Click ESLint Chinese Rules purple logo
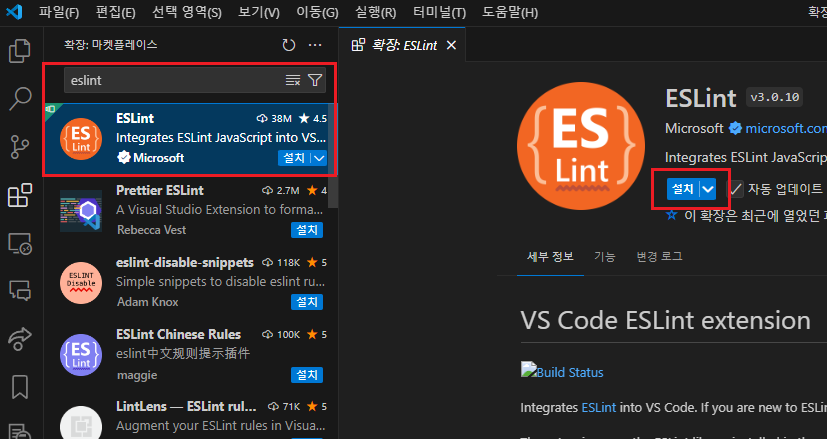 [x=81, y=355]
